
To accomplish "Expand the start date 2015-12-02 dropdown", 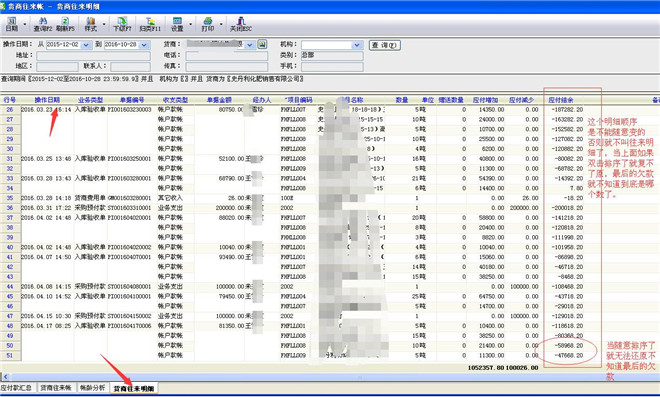I will [86, 45].
